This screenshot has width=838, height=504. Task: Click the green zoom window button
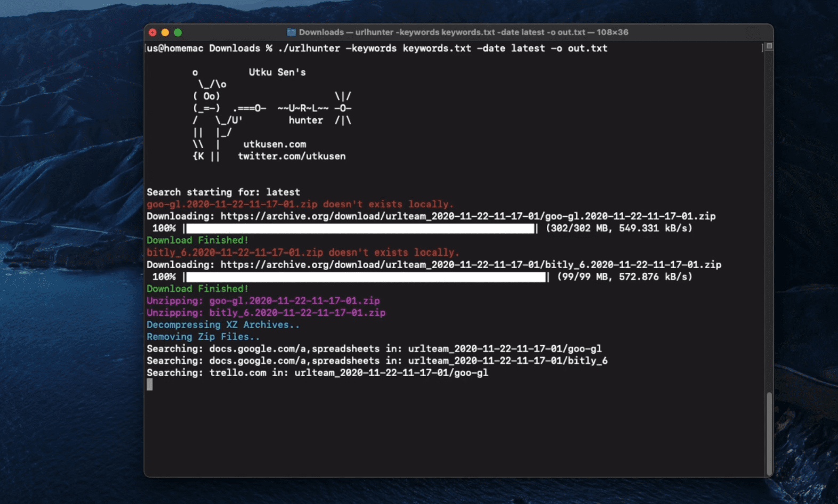[x=178, y=32]
